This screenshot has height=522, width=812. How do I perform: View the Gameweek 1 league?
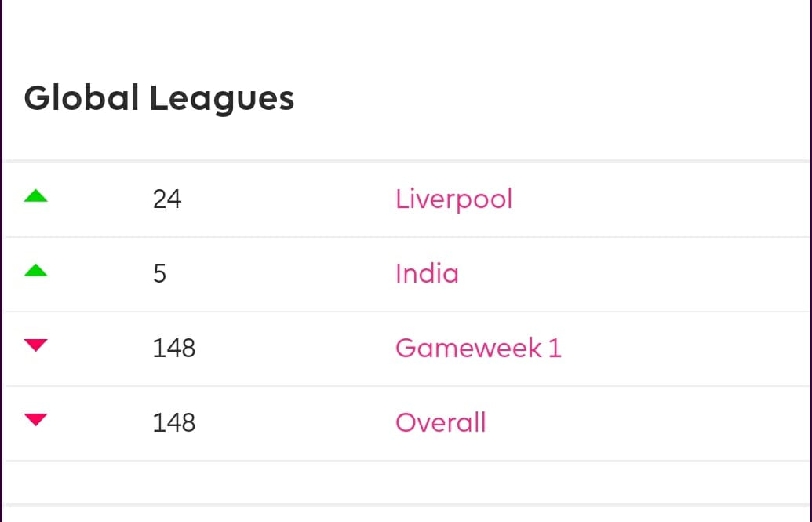(478, 348)
